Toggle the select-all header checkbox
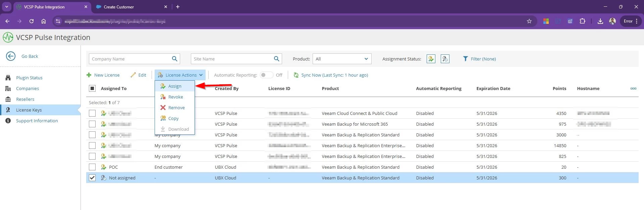The width and height of the screenshot is (644, 210). point(92,88)
